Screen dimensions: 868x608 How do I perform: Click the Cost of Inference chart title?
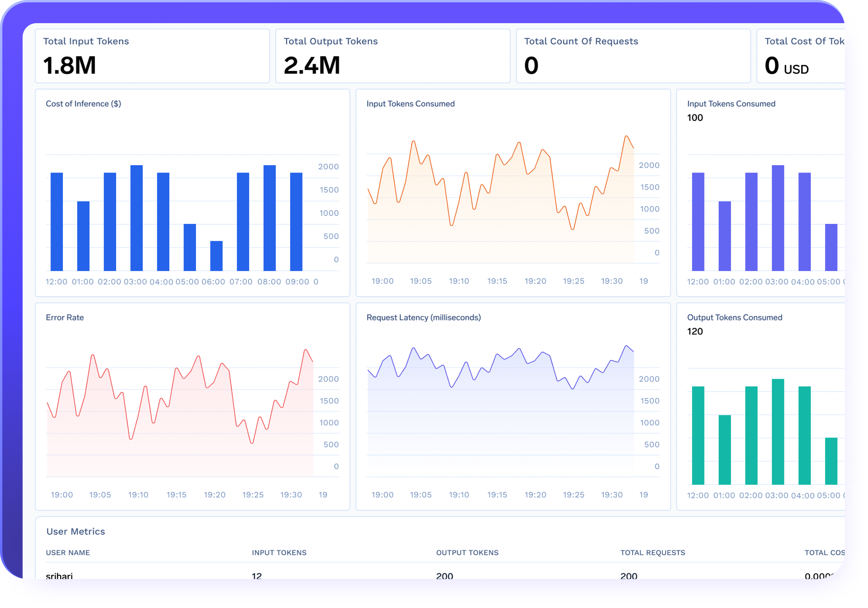pos(83,104)
